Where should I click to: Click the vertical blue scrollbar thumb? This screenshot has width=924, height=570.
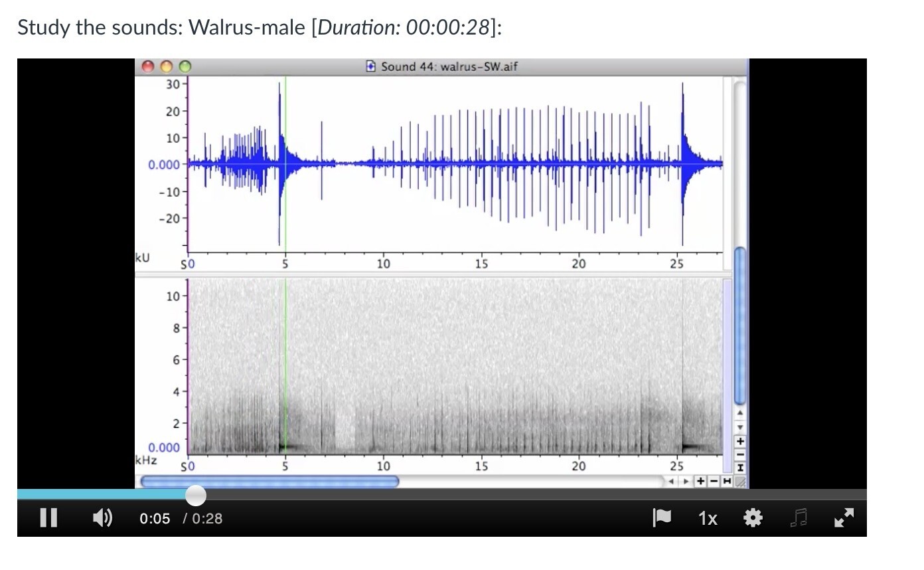[740, 326]
